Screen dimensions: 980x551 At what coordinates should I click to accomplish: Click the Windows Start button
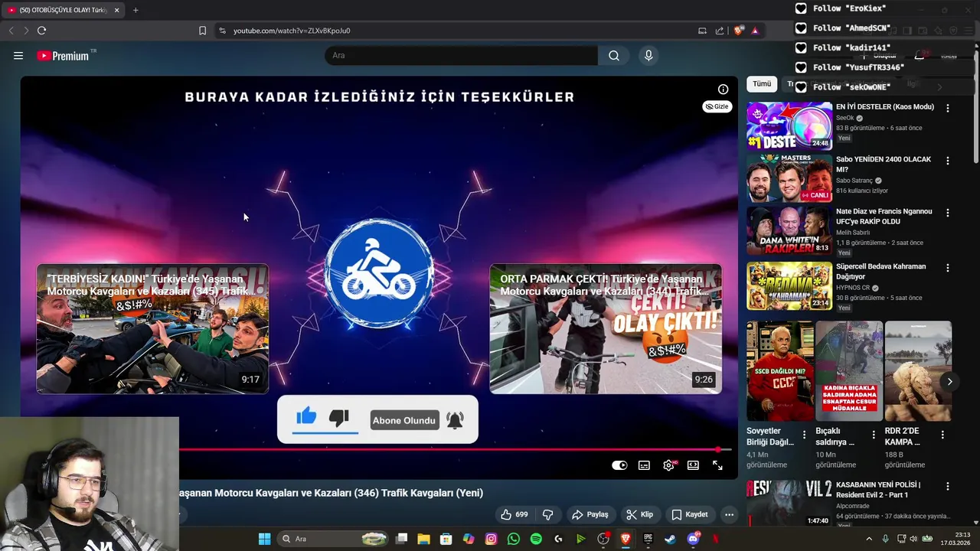[264, 539]
